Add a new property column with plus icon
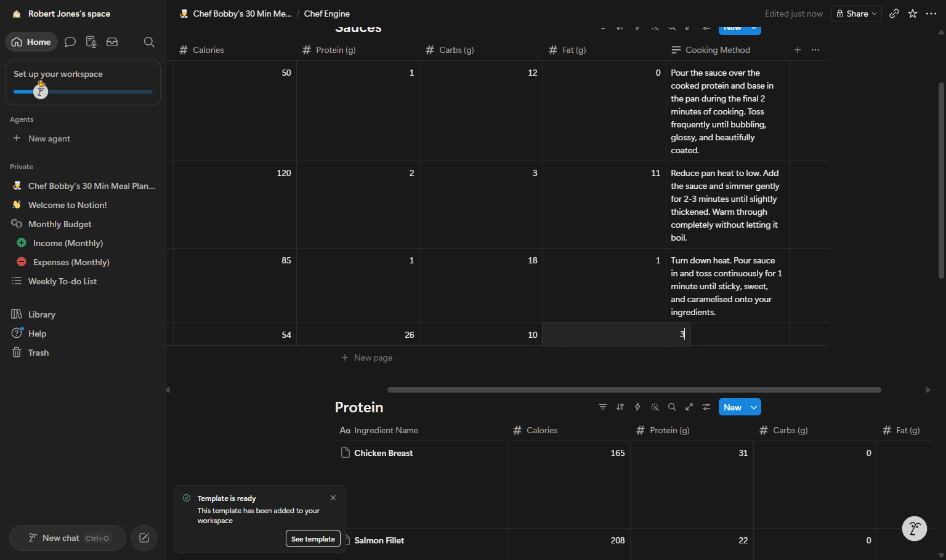Viewport: 946px width, 560px height. (x=798, y=50)
